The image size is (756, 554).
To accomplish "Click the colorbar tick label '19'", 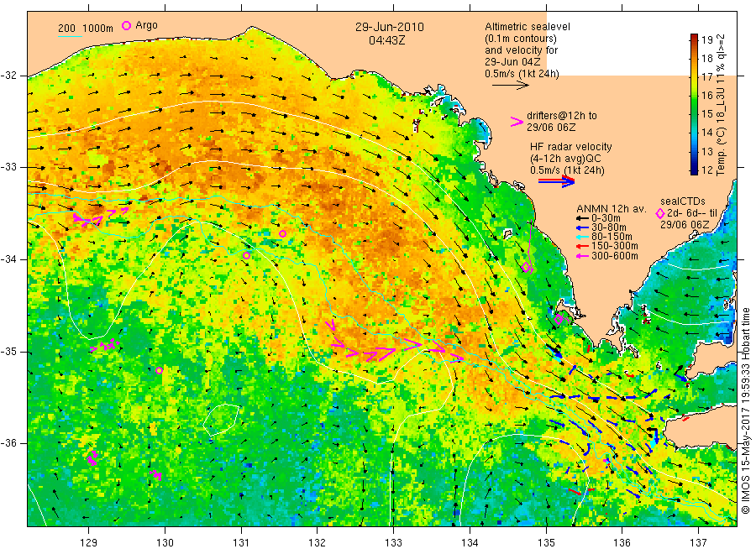I will [x=706, y=39].
